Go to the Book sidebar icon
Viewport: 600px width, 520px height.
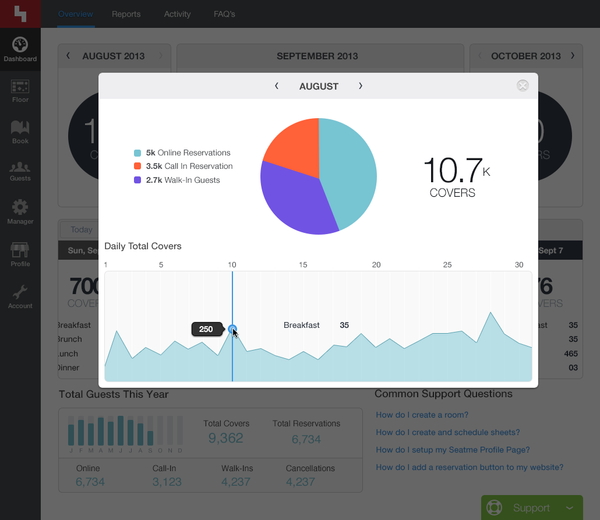(20, 131)
